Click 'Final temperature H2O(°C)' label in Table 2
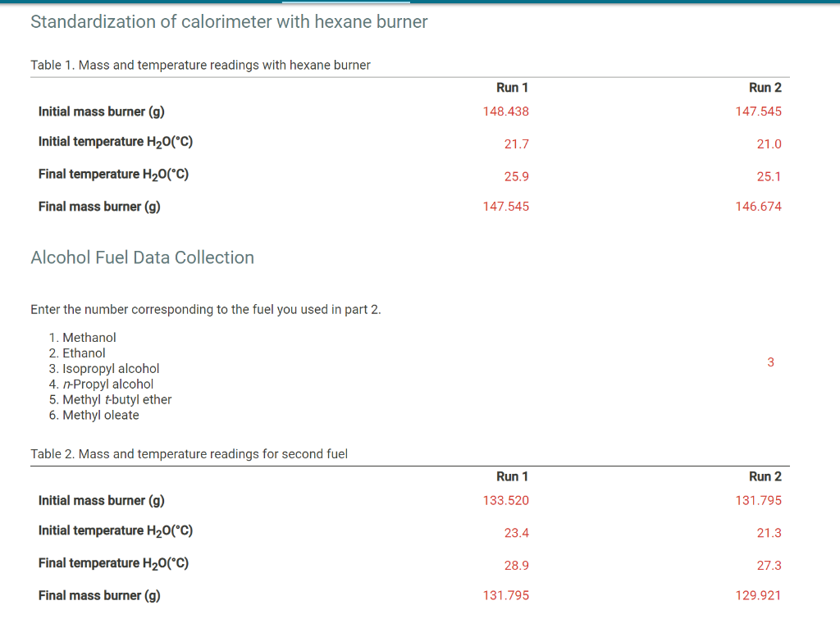 point(113,564)
